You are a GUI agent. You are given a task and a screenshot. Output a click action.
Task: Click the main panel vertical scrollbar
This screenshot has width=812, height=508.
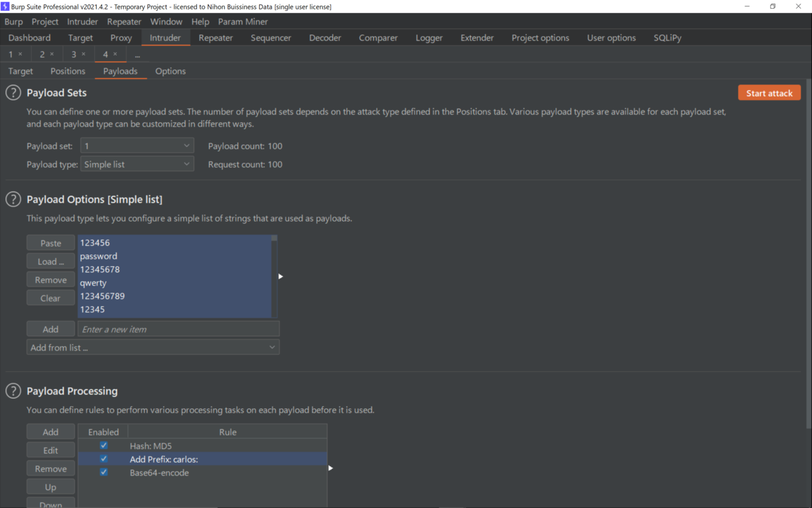coord(809,254)
